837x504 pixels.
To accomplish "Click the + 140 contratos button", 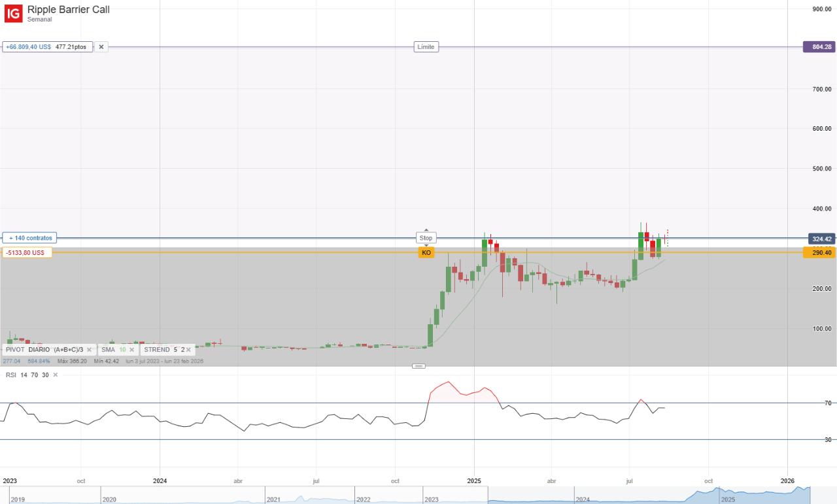I will [x=29, y=237].
